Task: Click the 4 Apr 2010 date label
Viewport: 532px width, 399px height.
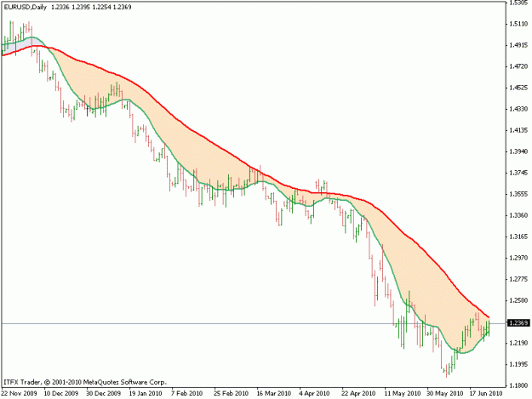Action: tap(314, 393)
